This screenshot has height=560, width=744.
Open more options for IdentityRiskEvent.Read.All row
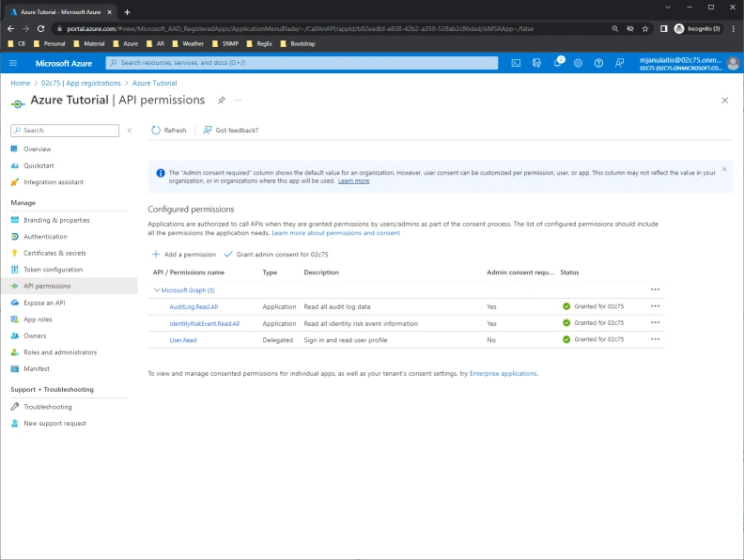tap(656, 322)
